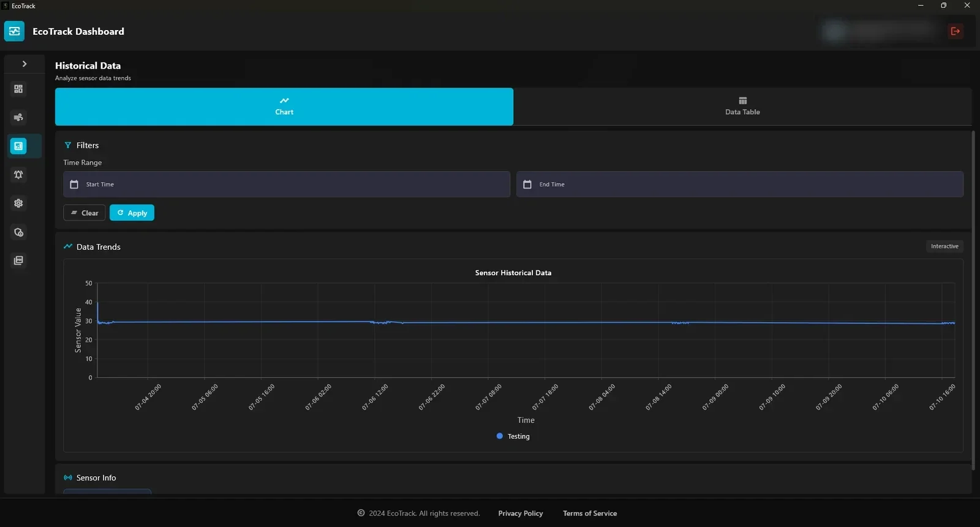Open the shield security icon in sidebar
This screenshot has width=980, height=527.
18,232
